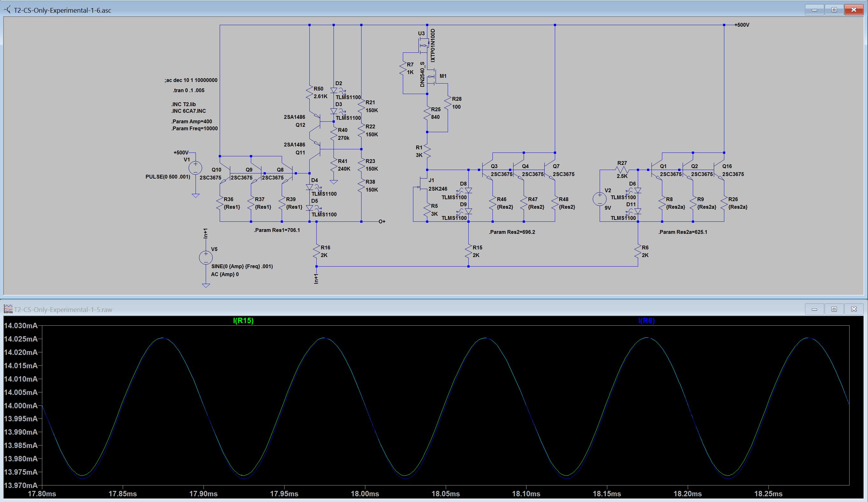
Task: Minimize the waveform .raw window
Action: pyautogui.click(x=814, y=309)
